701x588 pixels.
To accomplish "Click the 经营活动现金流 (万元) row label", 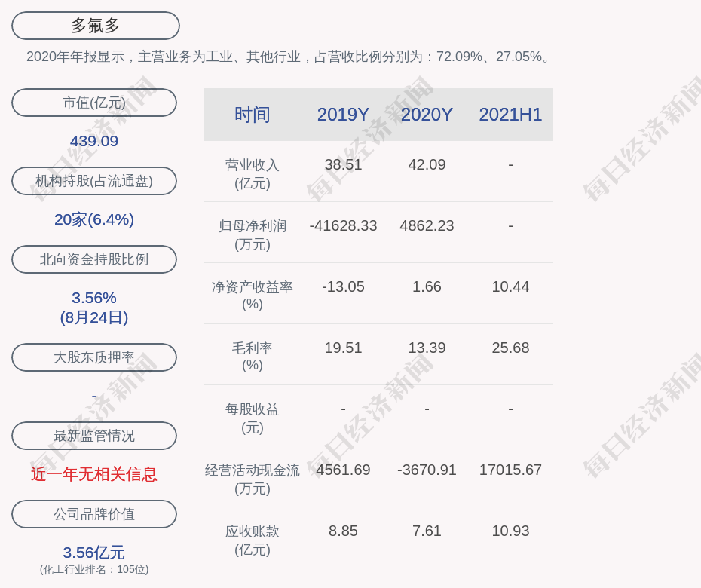I will (x=253, y=479).
